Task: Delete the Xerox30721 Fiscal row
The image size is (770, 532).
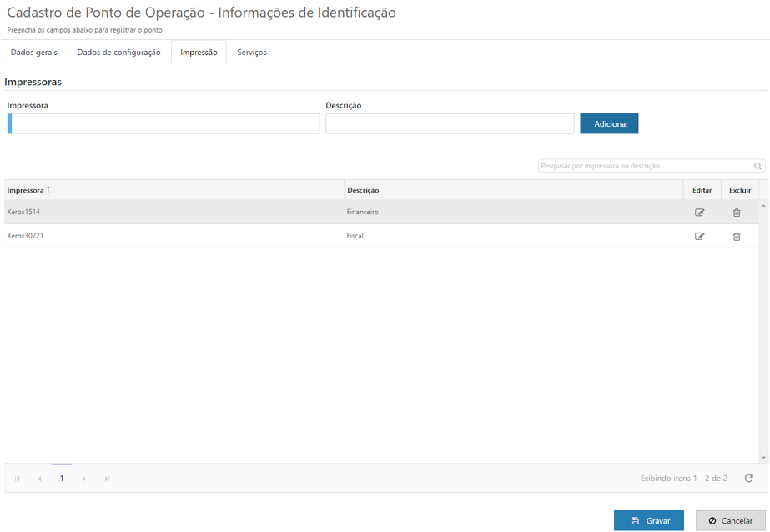Action: click(736, 236)
